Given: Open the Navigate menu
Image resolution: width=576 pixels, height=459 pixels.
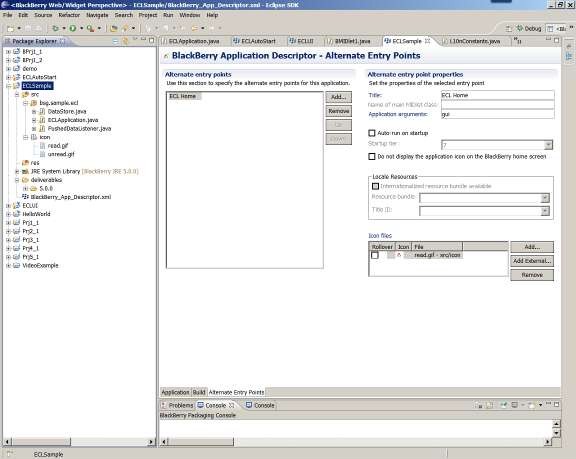Looking at the screenshot, I should (x=97, y=15).
